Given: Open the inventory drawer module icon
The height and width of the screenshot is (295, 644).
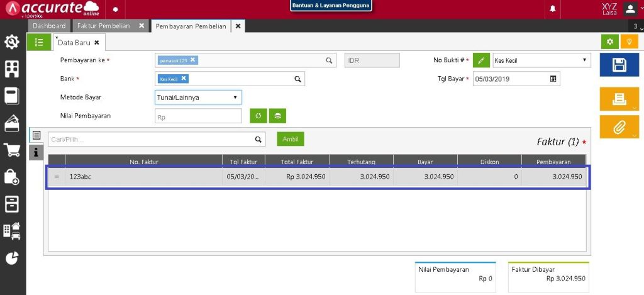Looking at the screenshot, I should (x=12, y=204).
